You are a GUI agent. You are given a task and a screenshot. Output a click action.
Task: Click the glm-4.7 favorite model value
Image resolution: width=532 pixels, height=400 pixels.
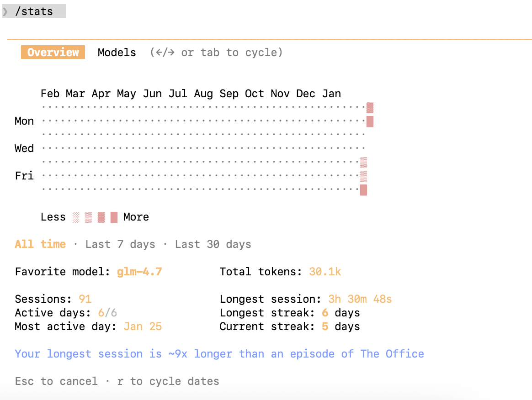coord(139,272)
